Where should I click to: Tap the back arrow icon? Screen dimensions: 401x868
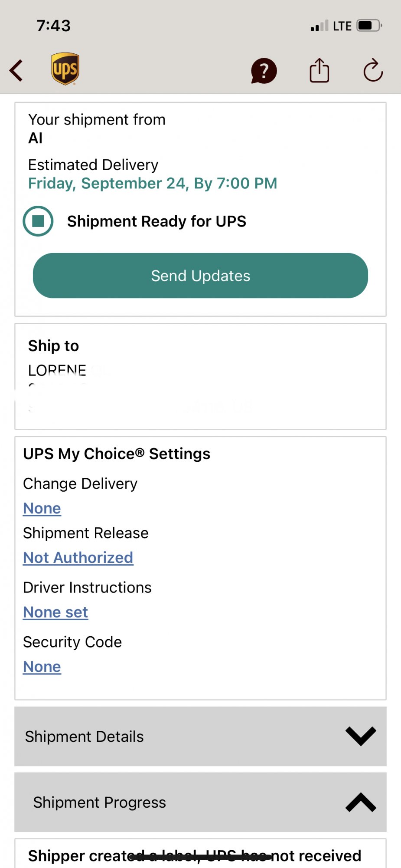click(16, 70)
